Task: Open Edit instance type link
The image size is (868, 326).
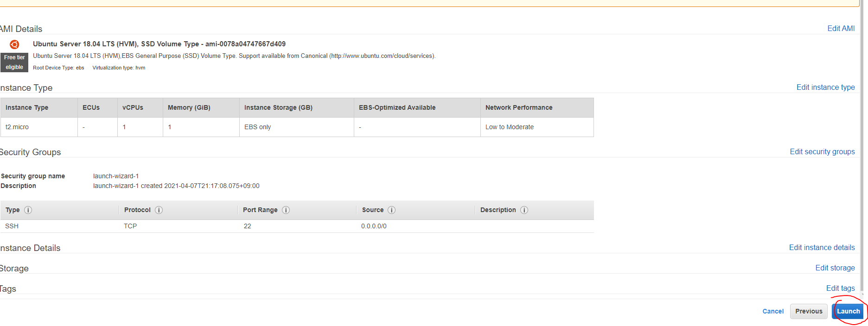Action: pyautogui.click(x=825, y=87)
